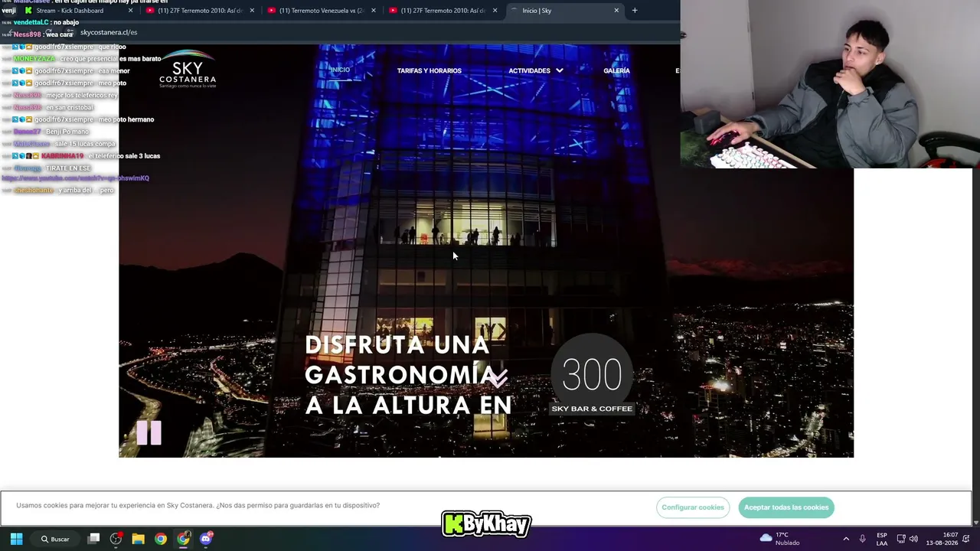Screen dimensions: 980x551
Task: Close the Terremoto Venezuela tab
Action: tap(374, 11)
